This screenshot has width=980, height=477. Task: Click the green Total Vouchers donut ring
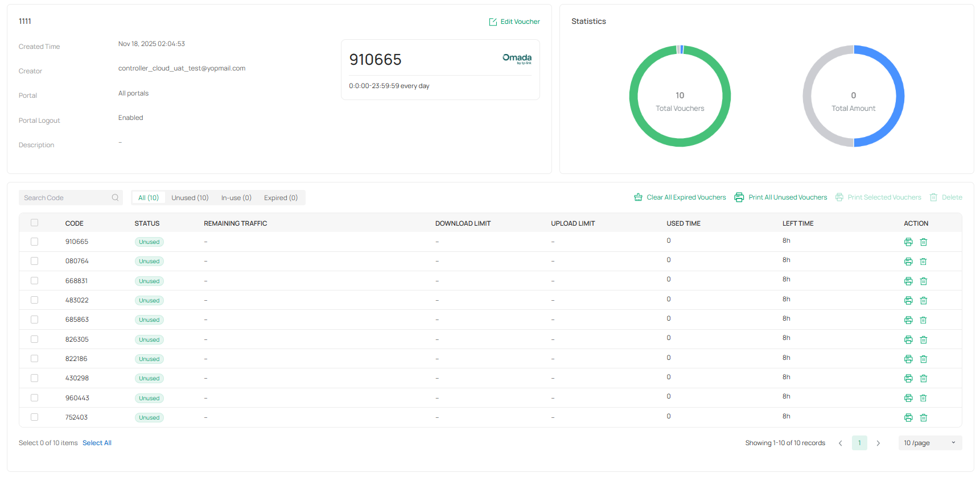point(633,97)
